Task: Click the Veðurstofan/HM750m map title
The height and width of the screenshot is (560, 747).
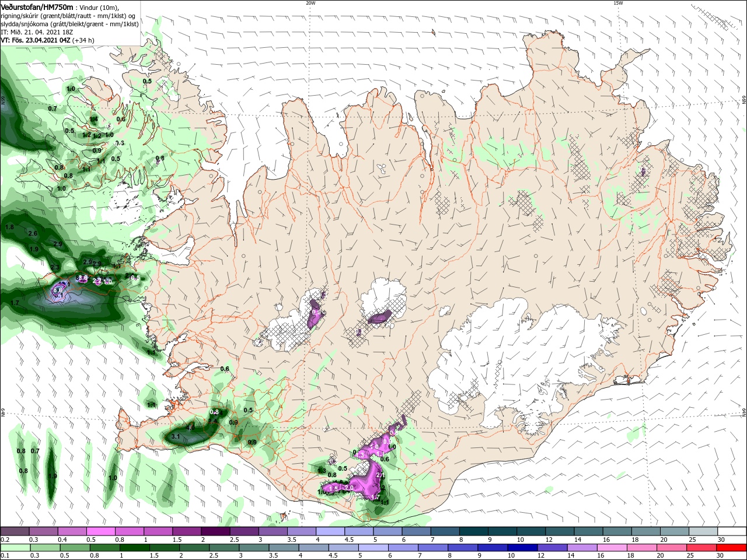Action: (x=37, y=6)
